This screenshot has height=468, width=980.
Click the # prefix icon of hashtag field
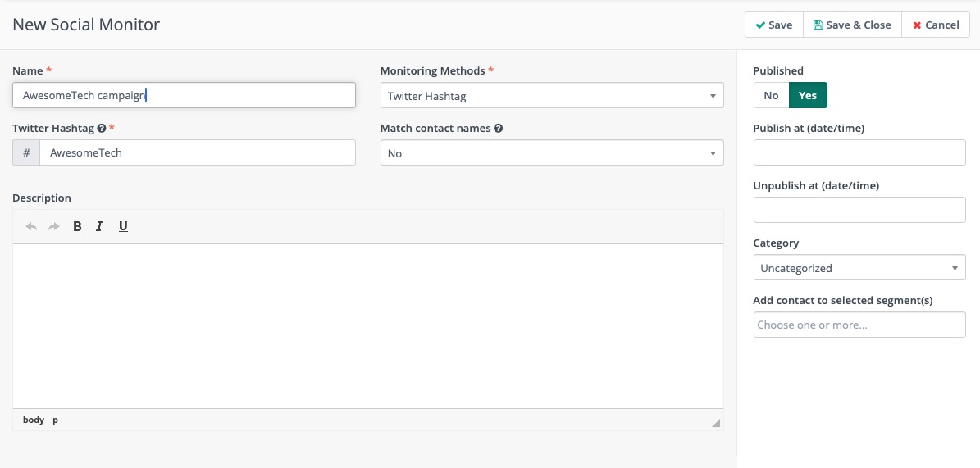[26, 152]
